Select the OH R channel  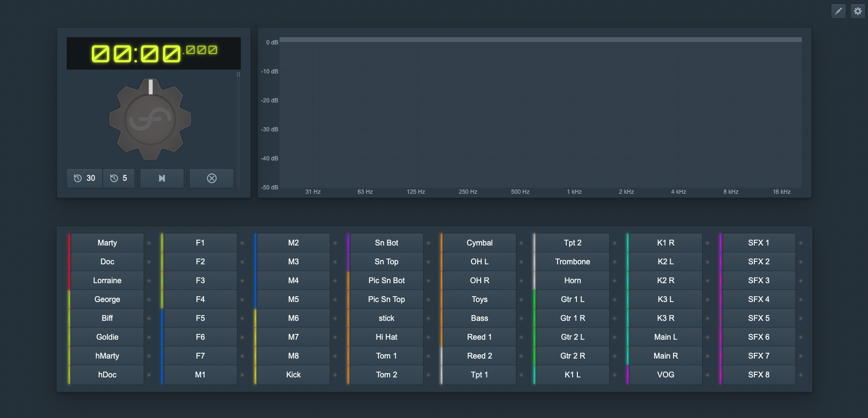click(480, 280)
